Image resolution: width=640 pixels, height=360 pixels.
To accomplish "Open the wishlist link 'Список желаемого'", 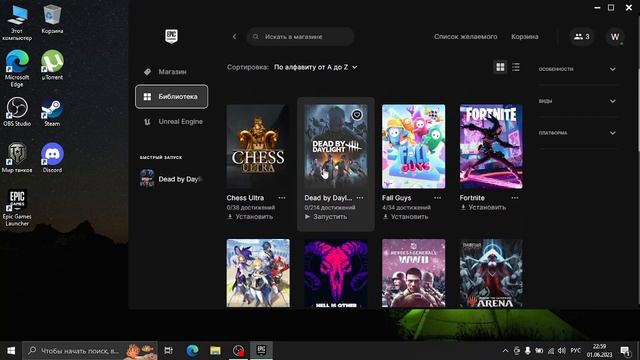I will pos(465,37).
